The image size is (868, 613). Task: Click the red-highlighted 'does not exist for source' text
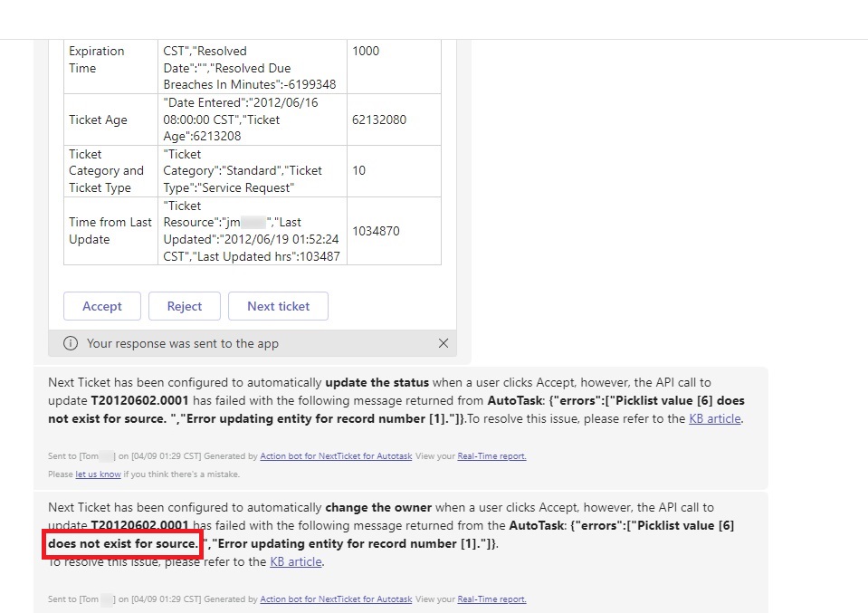coord(122,543)
